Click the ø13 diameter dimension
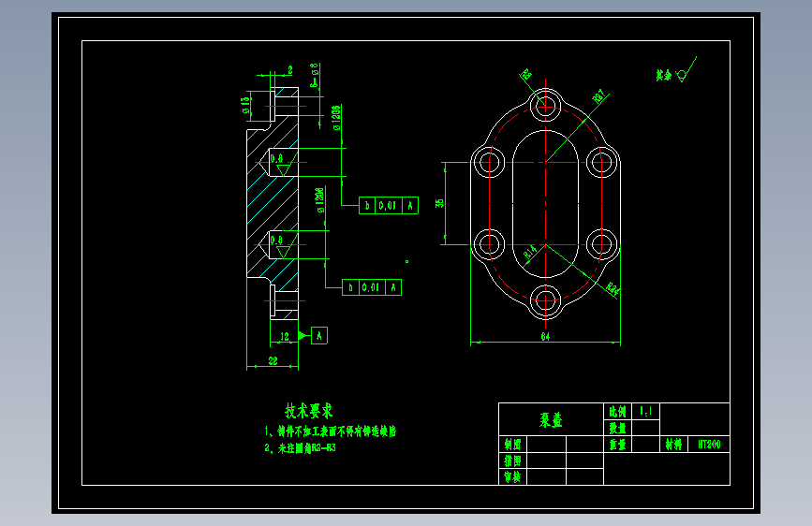Screen dimensions: 812x526 pyautogui.click(x=245, y=105)
